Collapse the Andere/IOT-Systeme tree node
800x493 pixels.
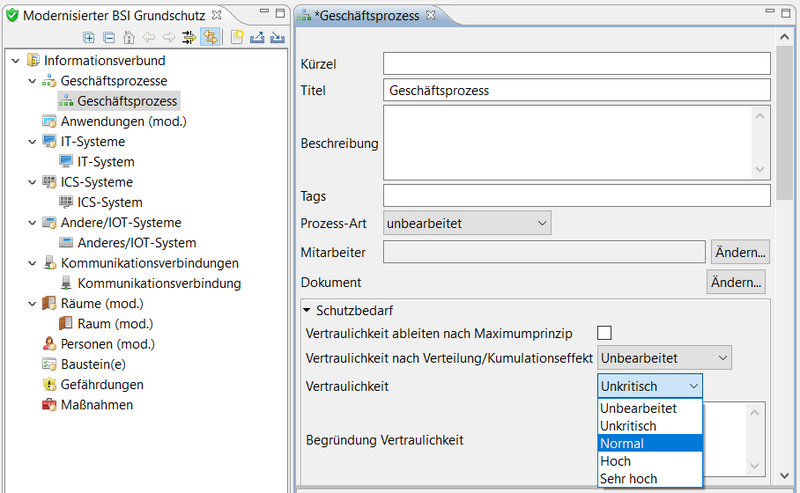tap(32, 223)
